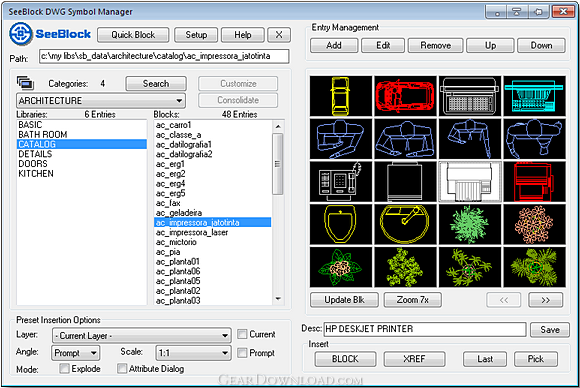Click the Edit entry button
Screen dimensions: 580x388
click(x=383, y=45)
